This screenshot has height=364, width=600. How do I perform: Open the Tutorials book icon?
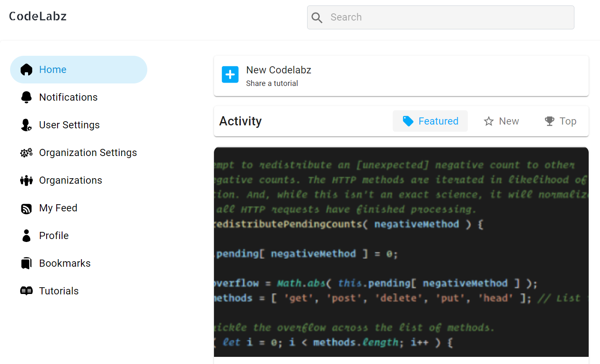(x=26, y=291)
